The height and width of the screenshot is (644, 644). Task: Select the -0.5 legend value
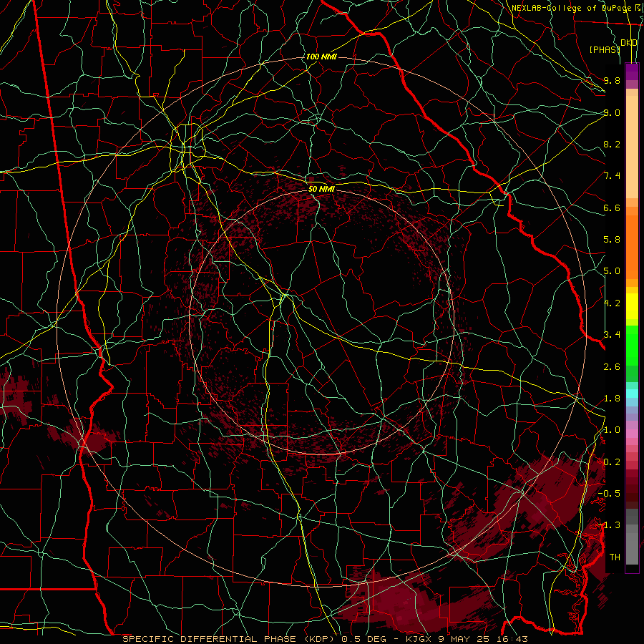click(x=609, y=493)
